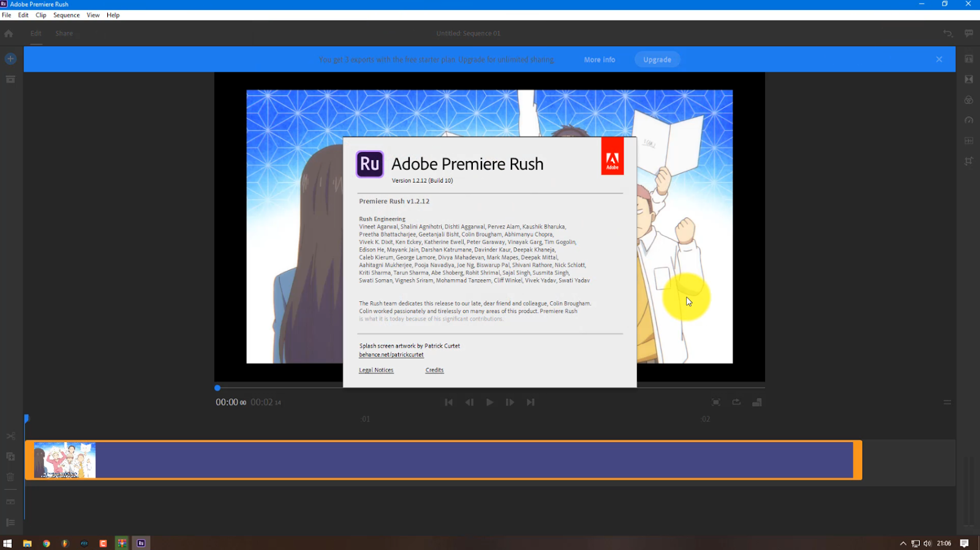The height and width of the screenshot is (550, 980).
Task: Open the blue Add Media plus button
Action: click(x=10, y=59)
